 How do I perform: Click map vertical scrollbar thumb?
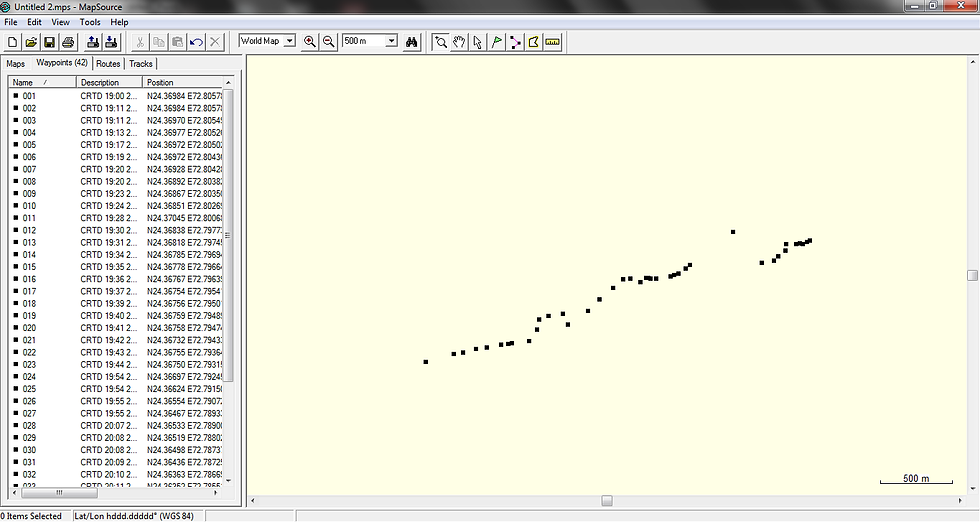coord(972,276)
